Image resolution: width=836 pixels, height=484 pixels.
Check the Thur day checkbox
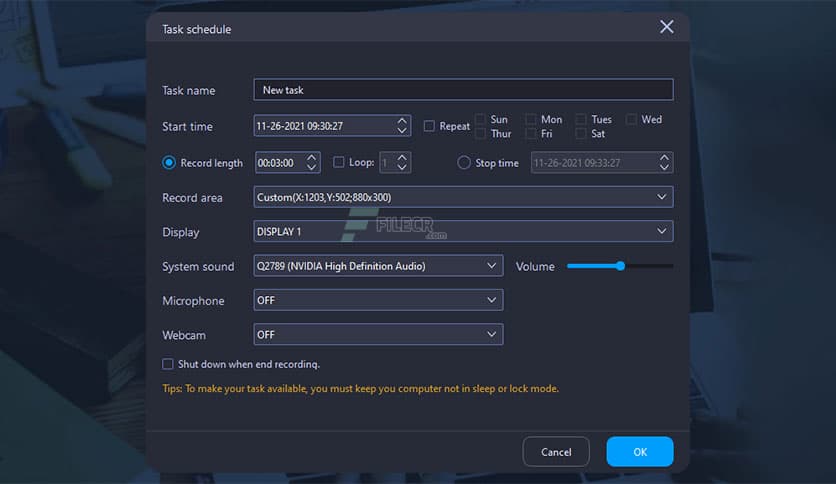480,133
